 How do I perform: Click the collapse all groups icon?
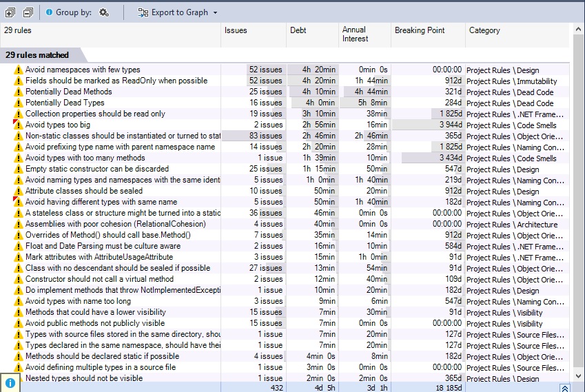(28, 12)
